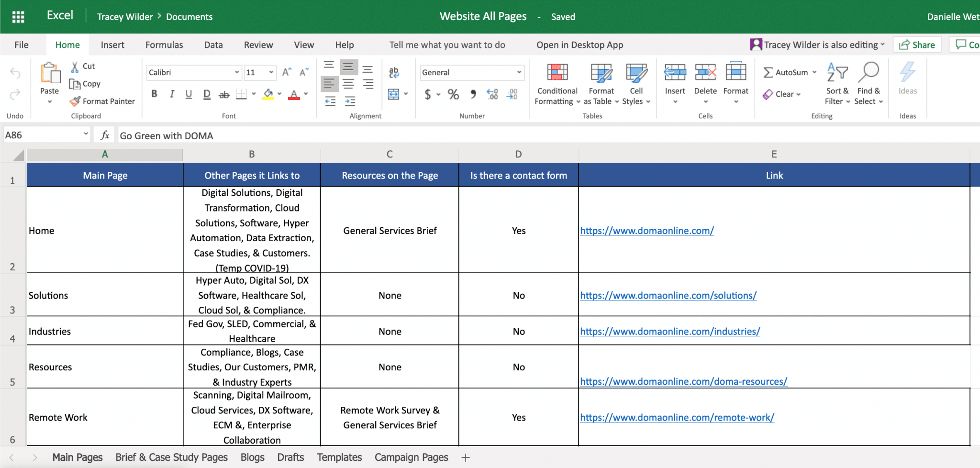Open the Data ribbon tab
980x468 pixels.
pos(213,45)
